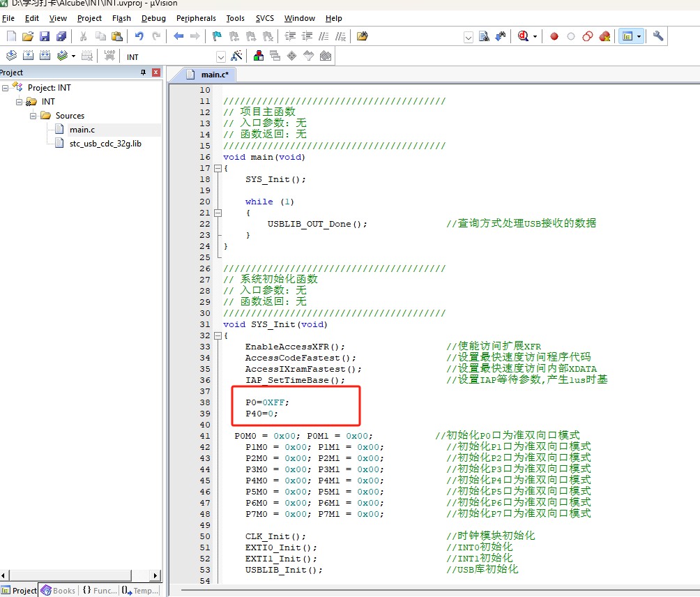Open Pack Installer icon
Screen dimensions: 700x597
tap(326, 56)
